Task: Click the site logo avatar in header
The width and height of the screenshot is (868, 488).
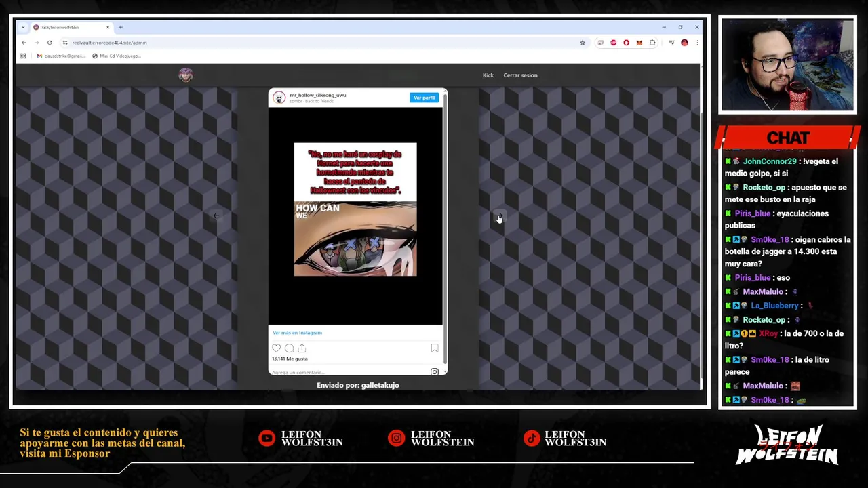Action: (186, 75)
